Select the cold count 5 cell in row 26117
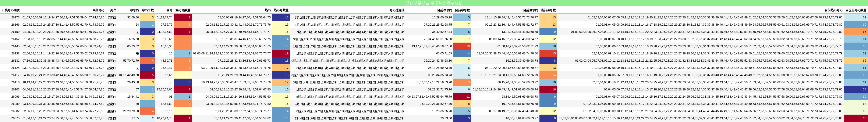This screenshot has height=122, width=868. click(148, 75)
